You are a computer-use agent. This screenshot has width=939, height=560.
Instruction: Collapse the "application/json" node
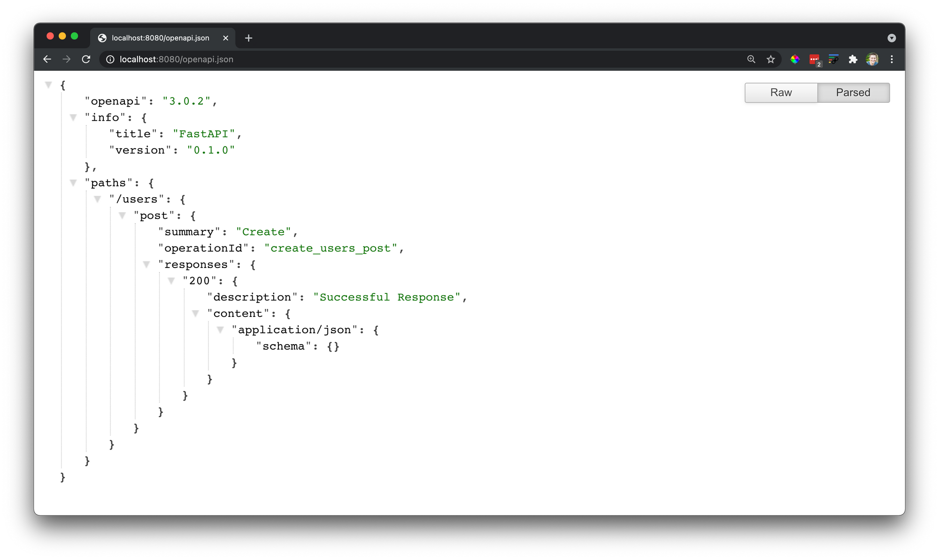[x=220, y=330]
